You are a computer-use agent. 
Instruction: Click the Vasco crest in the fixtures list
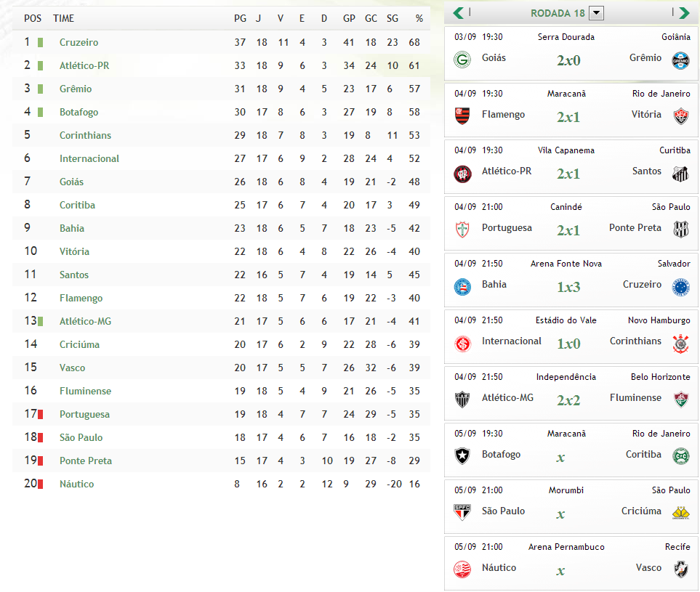(x=680, y=569)
